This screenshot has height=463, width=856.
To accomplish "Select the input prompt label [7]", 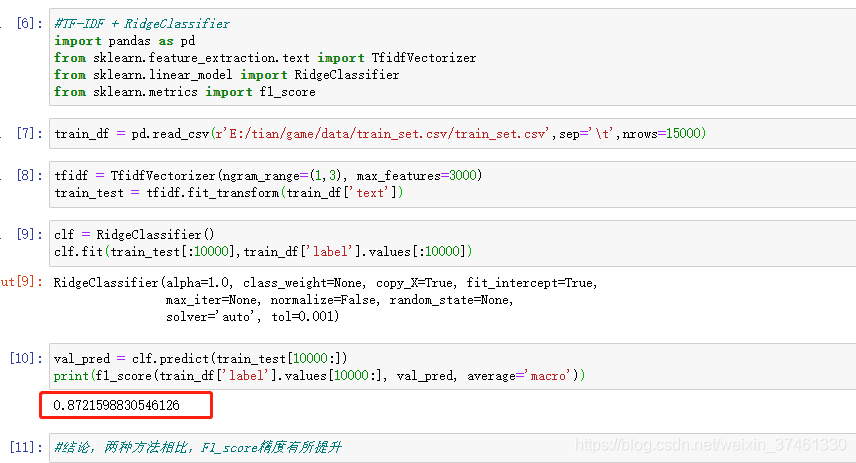I will 29,133.
